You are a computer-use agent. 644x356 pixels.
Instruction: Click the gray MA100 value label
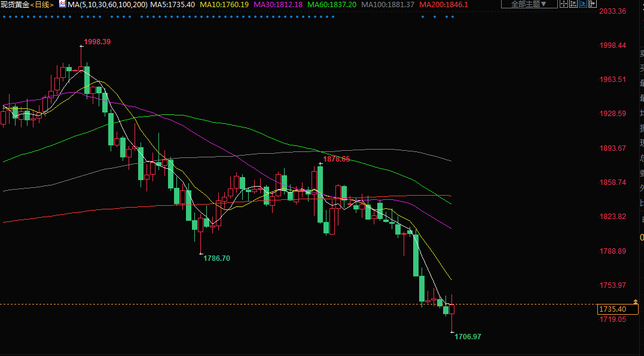coord(388,4)
